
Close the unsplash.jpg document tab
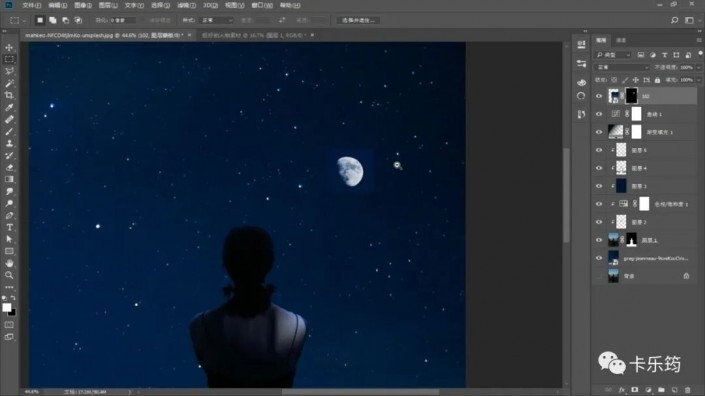pos(189,35)
